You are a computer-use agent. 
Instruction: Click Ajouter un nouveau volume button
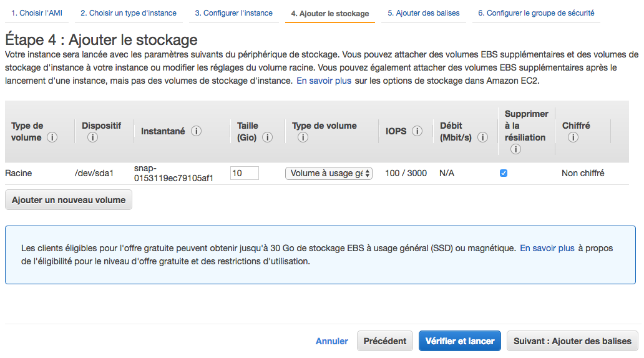pyautogui.click(x=69, y=200)
